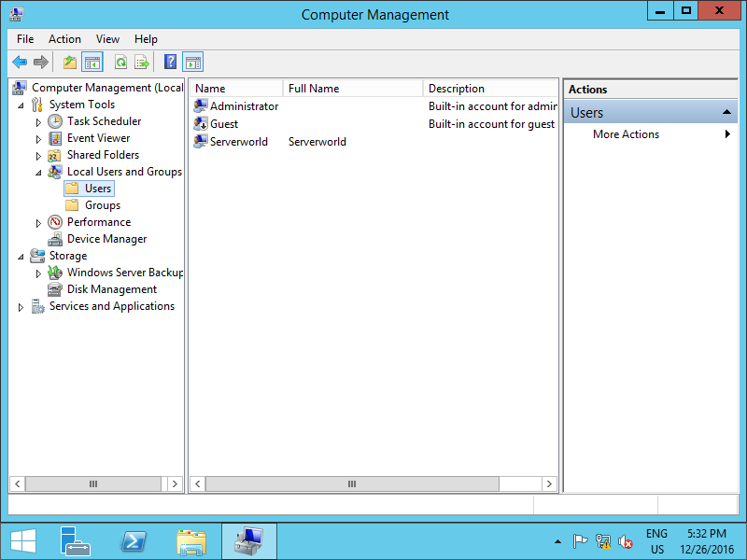The image size is (747, 560).
Task: Click the Up one level folder icon
Action: click(x=70, y=63)
